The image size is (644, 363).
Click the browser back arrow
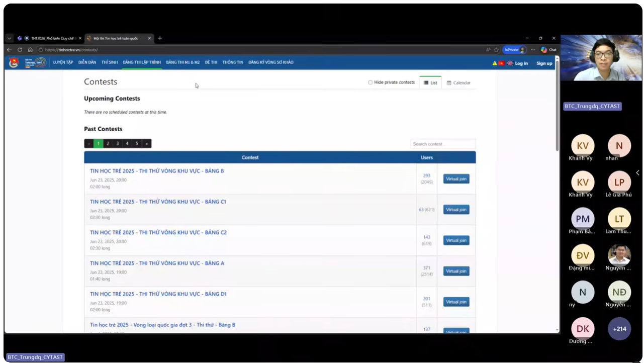click(x=9, y=50)
